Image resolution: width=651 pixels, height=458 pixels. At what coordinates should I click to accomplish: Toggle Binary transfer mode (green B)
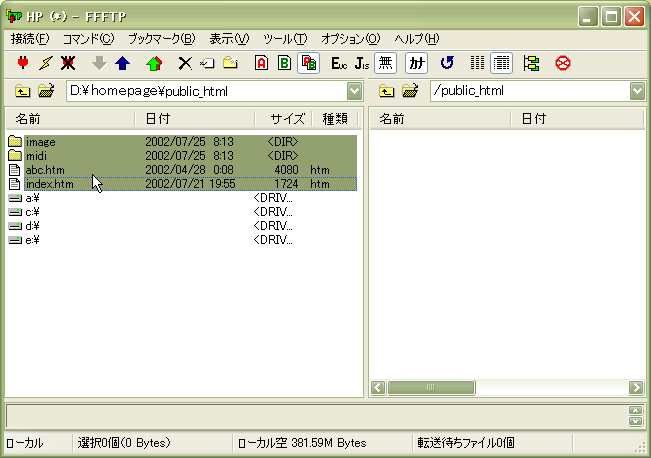[284, 63]
